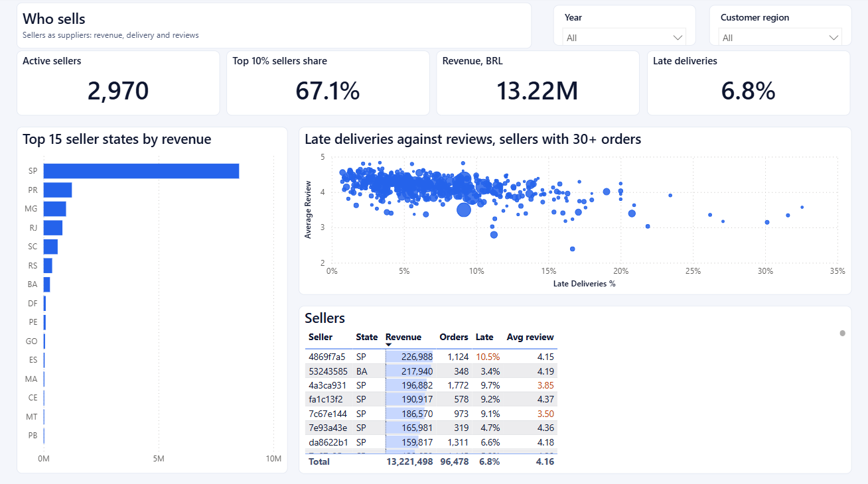Select seller 7c67e144 in the table
868x484 pixels.
coord(327,414)
